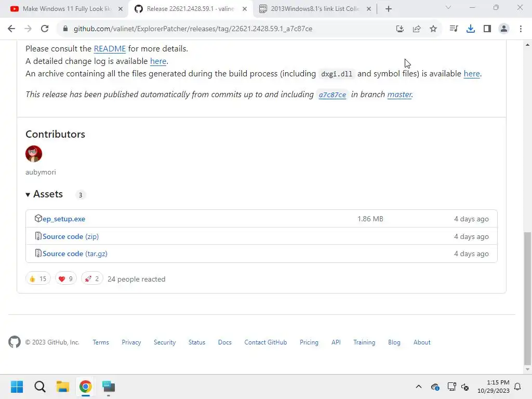Click the rocket reaction with 2
This screenshot has height=399, width=532.
92,279
